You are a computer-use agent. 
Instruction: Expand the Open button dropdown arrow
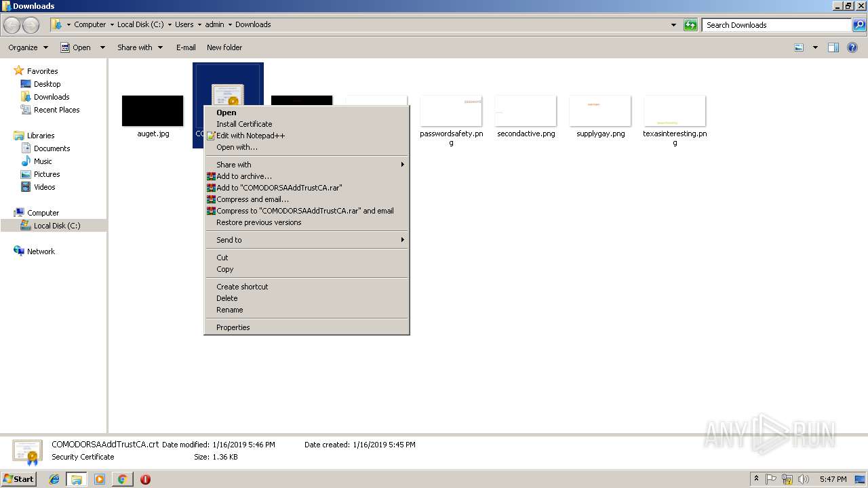102,47
